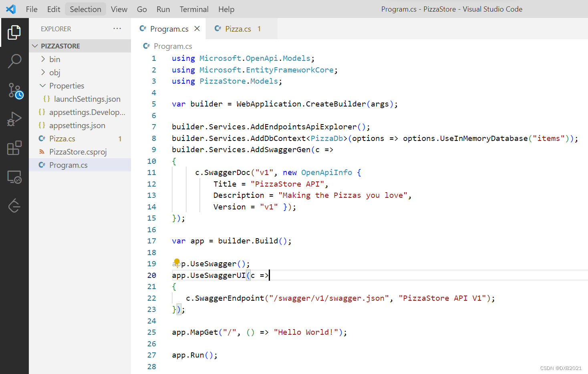
Task: Click Program.cs breadcrumb above editor
Action: 173,46
